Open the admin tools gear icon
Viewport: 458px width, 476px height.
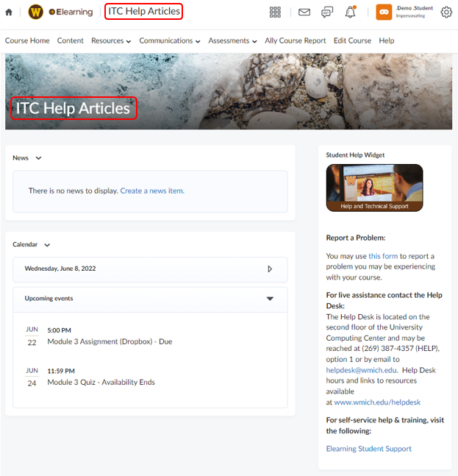446,12
